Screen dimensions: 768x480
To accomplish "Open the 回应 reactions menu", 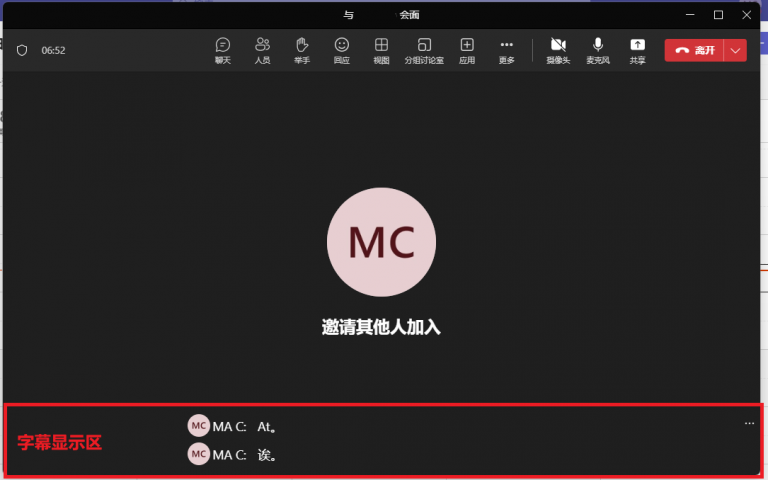I will [x=342, y=50].
